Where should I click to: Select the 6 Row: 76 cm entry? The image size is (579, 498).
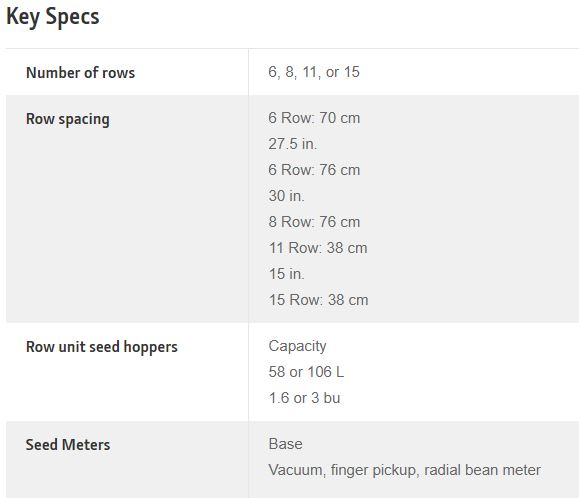point(314,170)
